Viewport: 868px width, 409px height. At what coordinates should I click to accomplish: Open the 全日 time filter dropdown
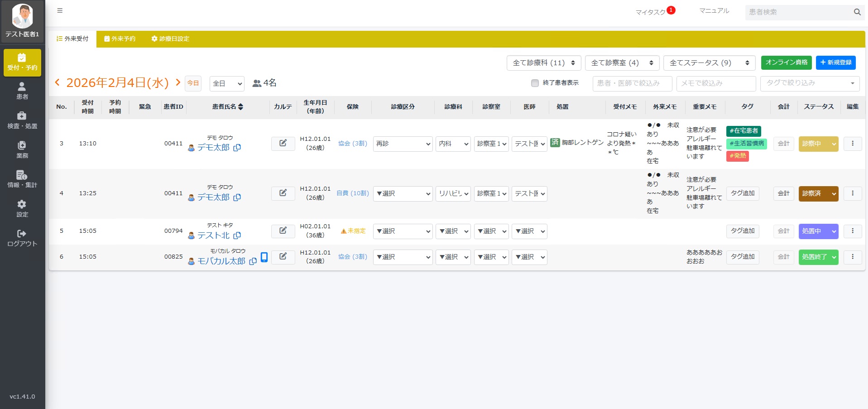pyautogui.click(x=226, y=83)
